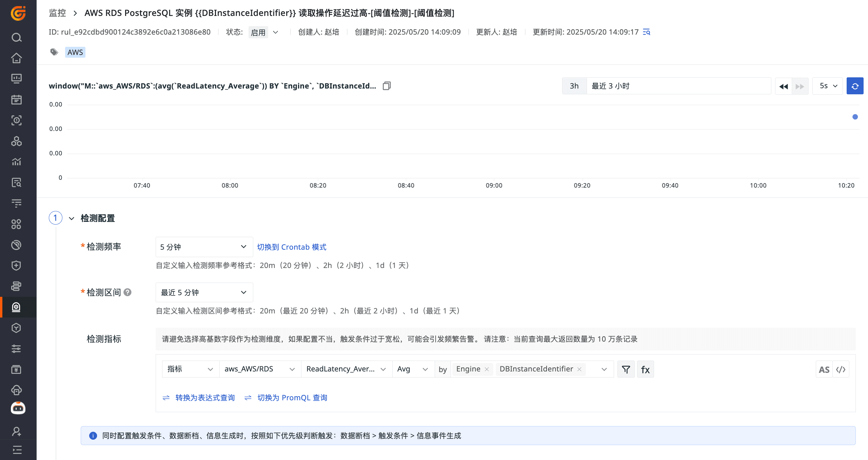The height and width of the screenshot is (460, 868).
Task: Open the cube package icon in sidebar
Action: click(x=17, y=328)
